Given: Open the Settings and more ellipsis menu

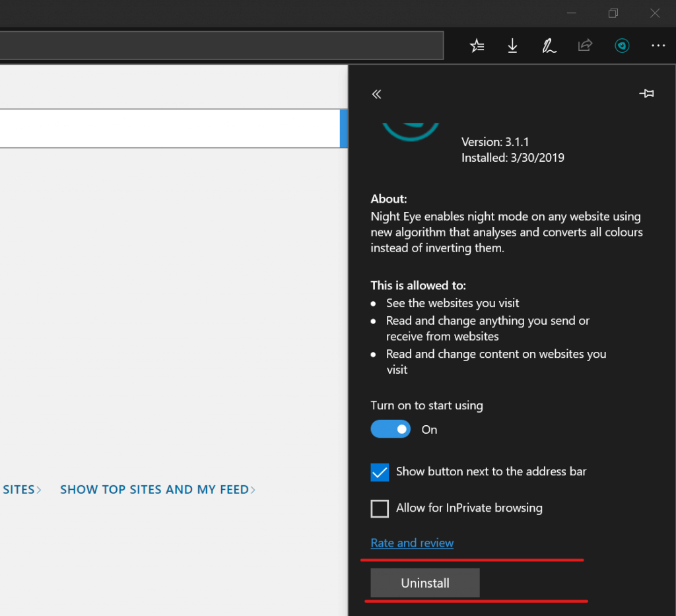Looking at the screenshot, I should [658, 46].
